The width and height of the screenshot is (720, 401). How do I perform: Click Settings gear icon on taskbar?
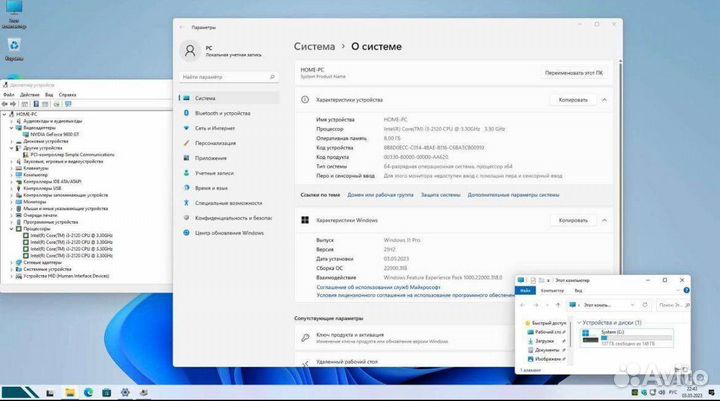tap(125, 392)
